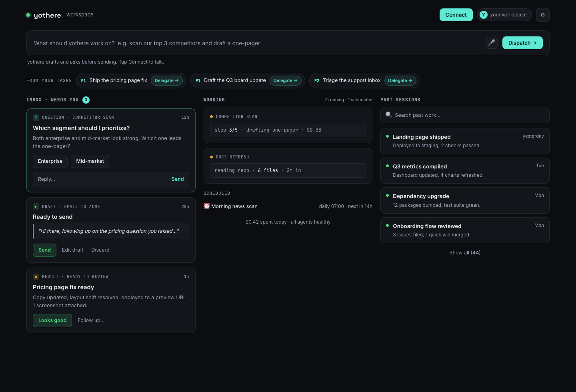
Task: Click the email draft preview quote
Action: click(111, 231)
